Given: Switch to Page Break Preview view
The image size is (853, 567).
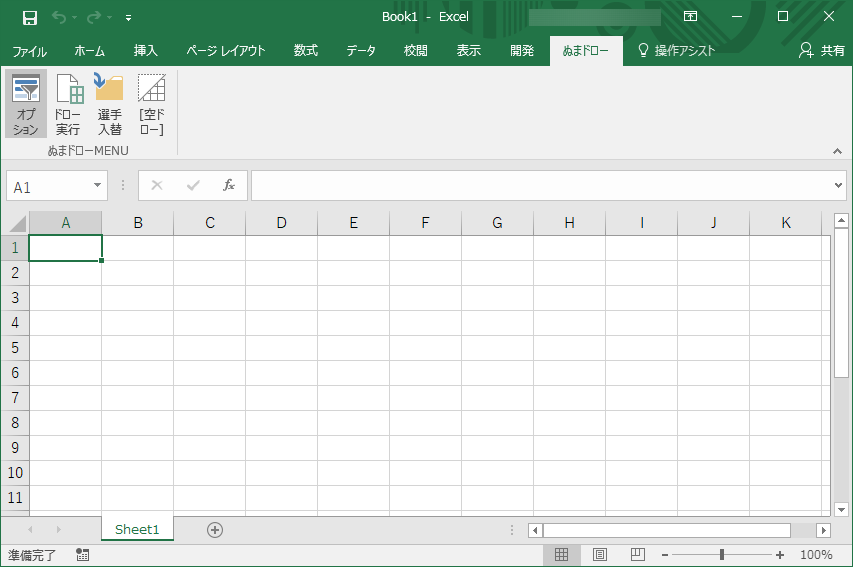Looking at the screenshot, I should [x=637, y=555].
